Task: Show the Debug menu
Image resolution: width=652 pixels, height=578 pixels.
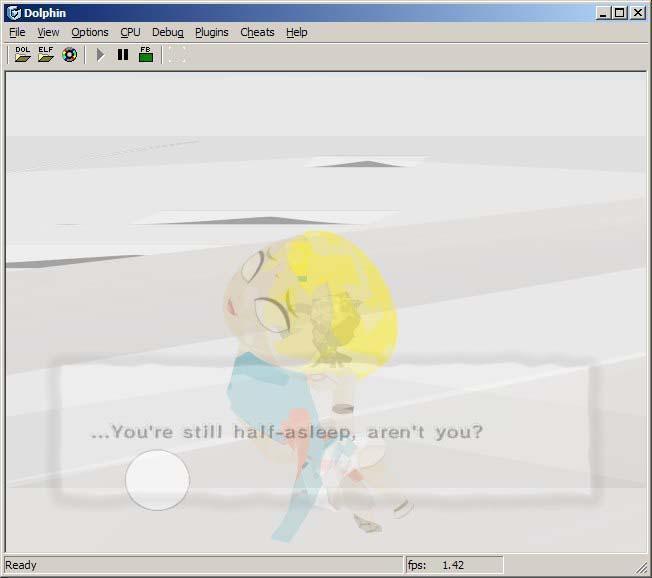Action: (x=168, y=32)
